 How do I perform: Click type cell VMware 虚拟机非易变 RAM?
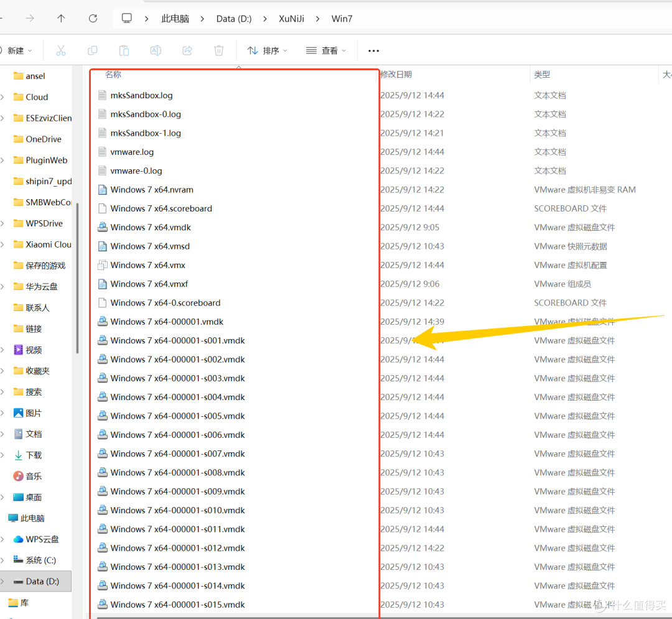[584, 189]
